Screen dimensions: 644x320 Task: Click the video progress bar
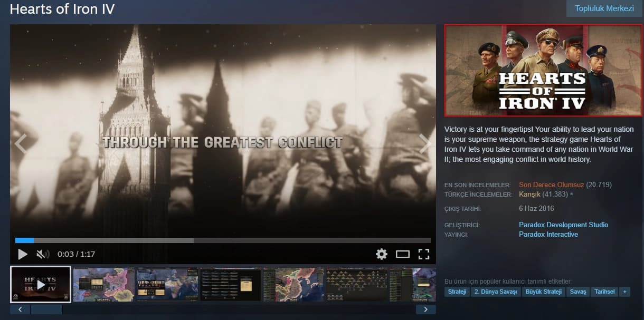pyautogui.click(x=223, y=240)
